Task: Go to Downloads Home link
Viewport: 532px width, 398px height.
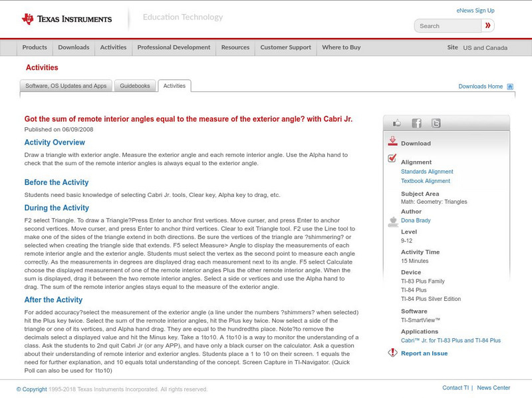Action: click(480, 87)
